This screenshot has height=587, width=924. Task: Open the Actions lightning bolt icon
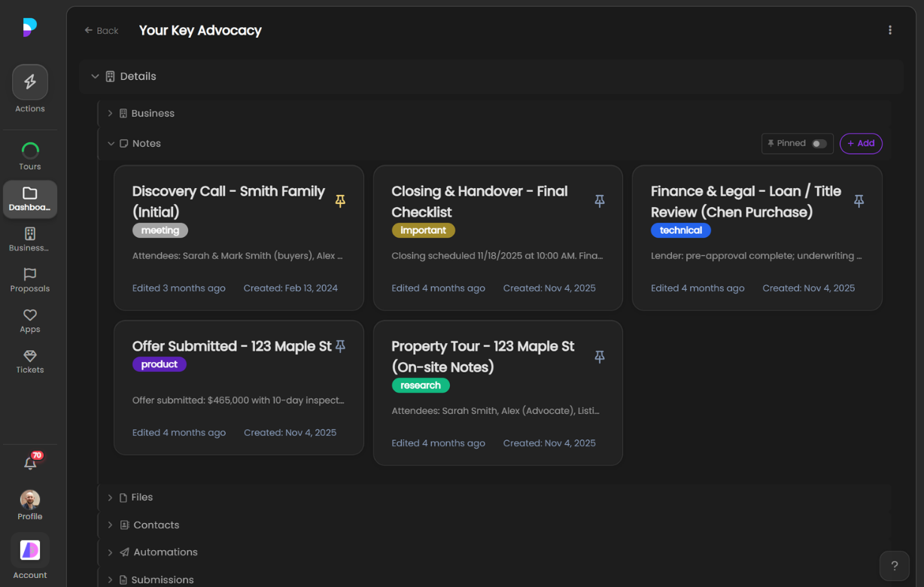click(30, 83)
